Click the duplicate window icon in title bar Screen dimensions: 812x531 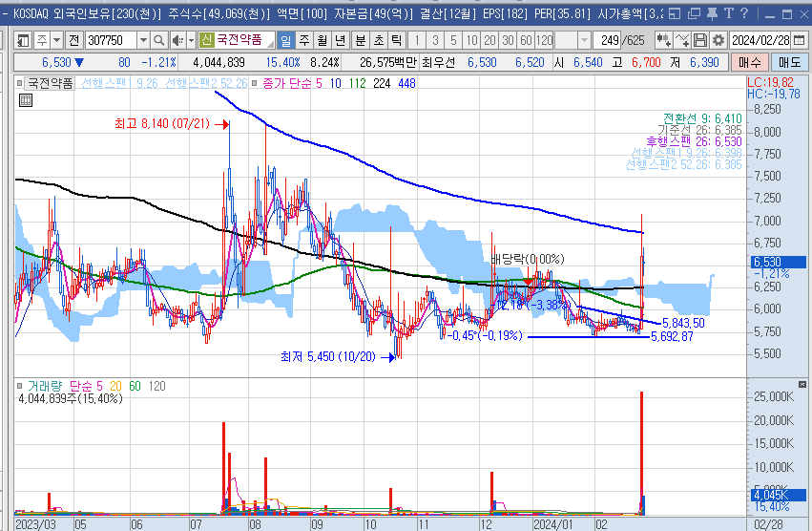[x=694, y=14]
